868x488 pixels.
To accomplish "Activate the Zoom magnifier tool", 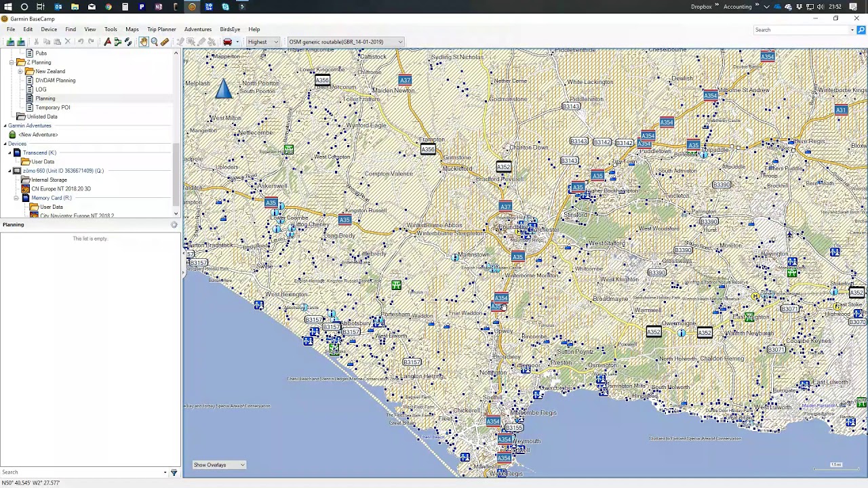I will click(154, 42).
